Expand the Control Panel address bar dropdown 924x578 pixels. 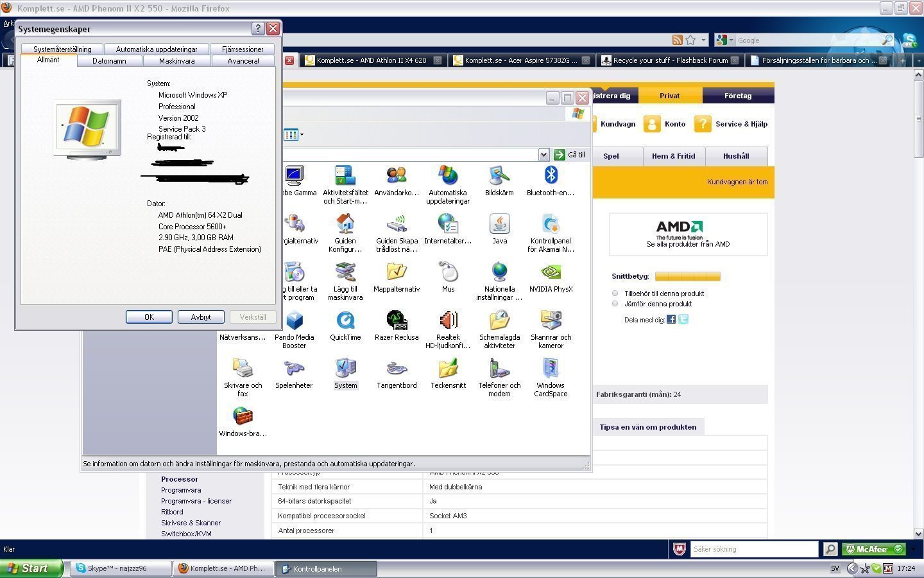543,155
